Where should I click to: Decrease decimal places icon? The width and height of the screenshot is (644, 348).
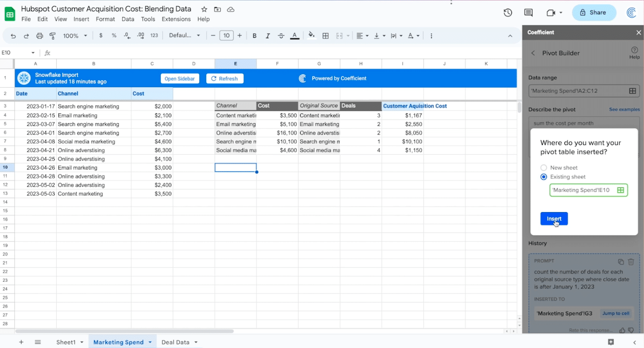pyautogui.click(x=128, y=35)
